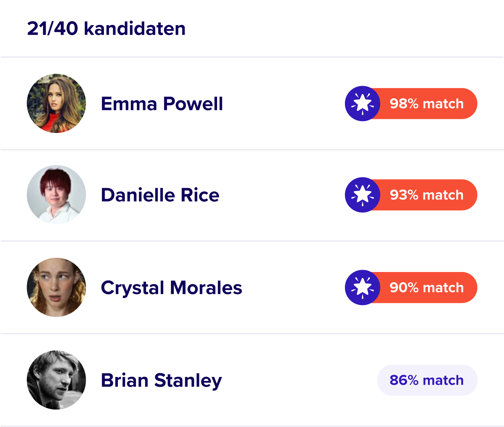
Task: Click the 21/40 kandidaten heading
Action: click(x=106, y=28)
